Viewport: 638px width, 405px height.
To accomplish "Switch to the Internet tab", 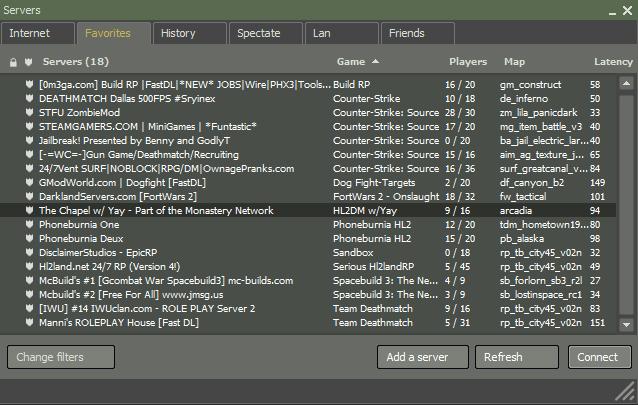I will 38,33.
